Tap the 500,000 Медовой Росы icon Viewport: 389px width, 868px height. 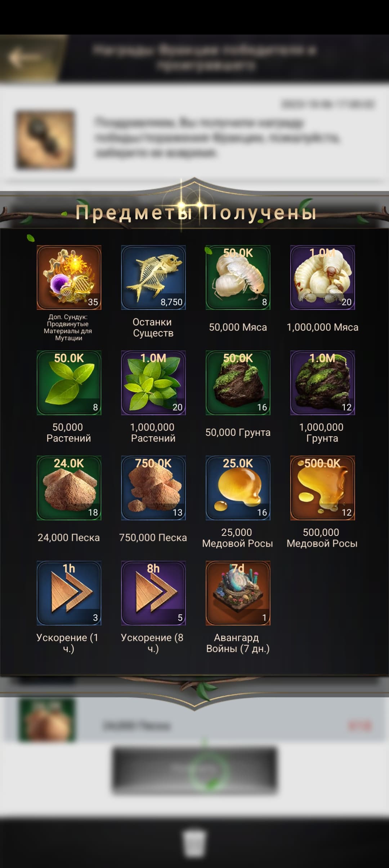pos(323,488)
